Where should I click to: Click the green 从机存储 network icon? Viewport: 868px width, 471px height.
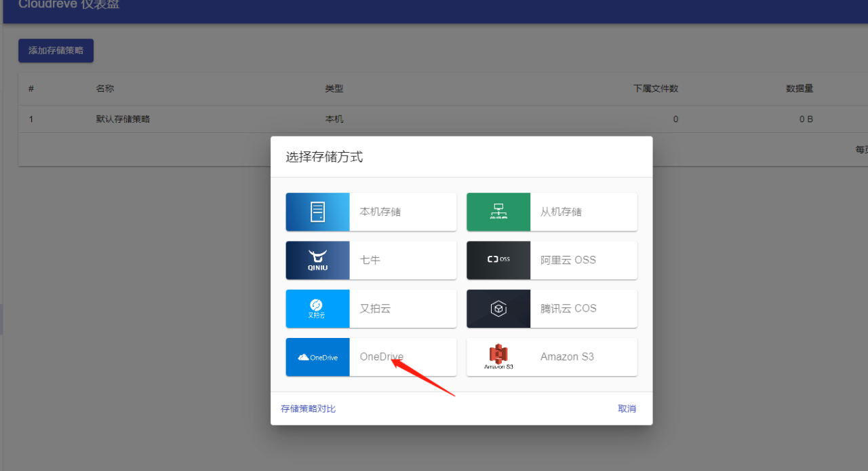(498, 211)
